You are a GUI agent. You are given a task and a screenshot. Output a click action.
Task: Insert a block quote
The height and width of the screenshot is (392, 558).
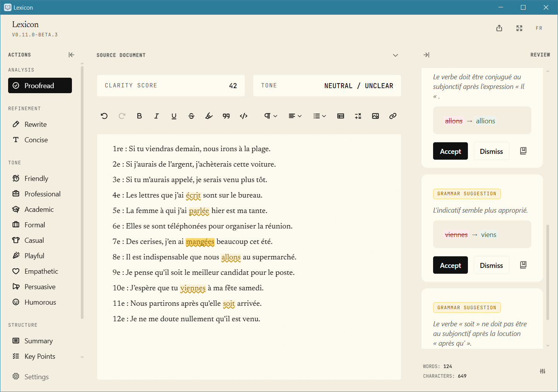coord(226,116)
